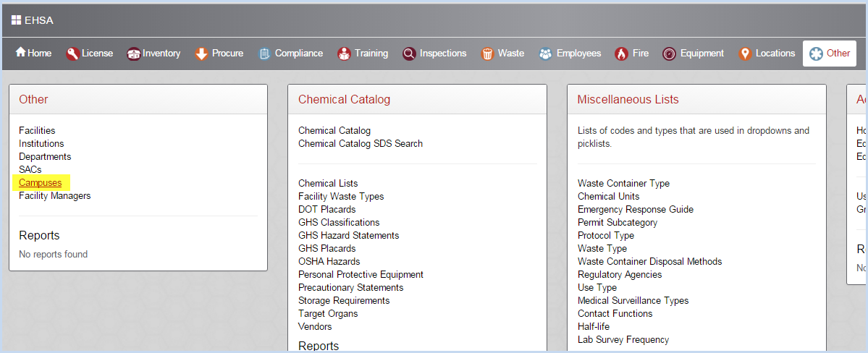
Task: Open the SACs link
Action: (x=30, y=169)
